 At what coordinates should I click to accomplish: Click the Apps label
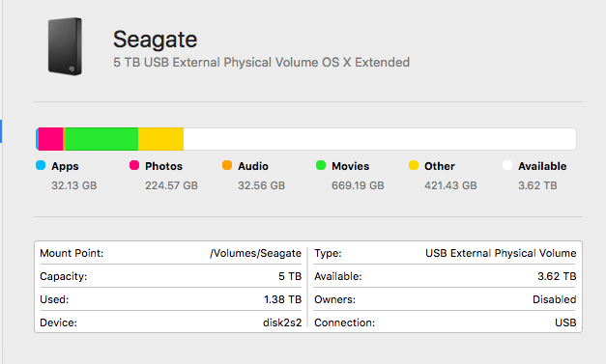tap(65, 166)
